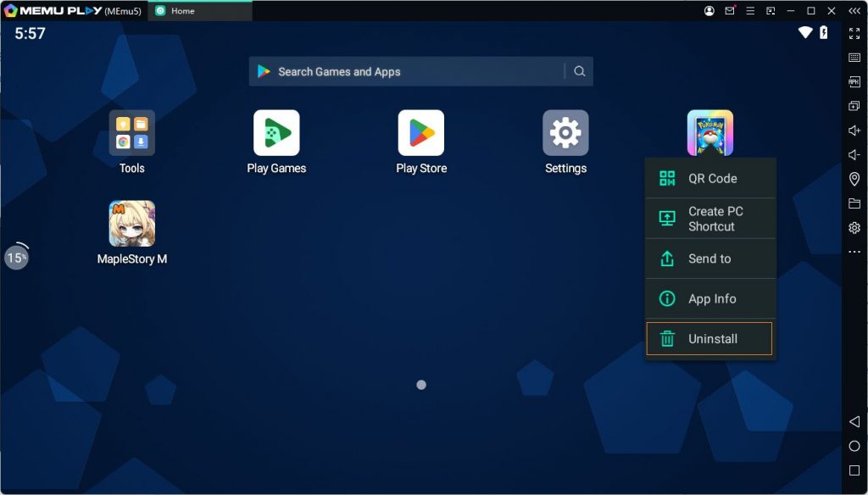
Task: Open the keyboard mapping tool
Action: (854, 58)
